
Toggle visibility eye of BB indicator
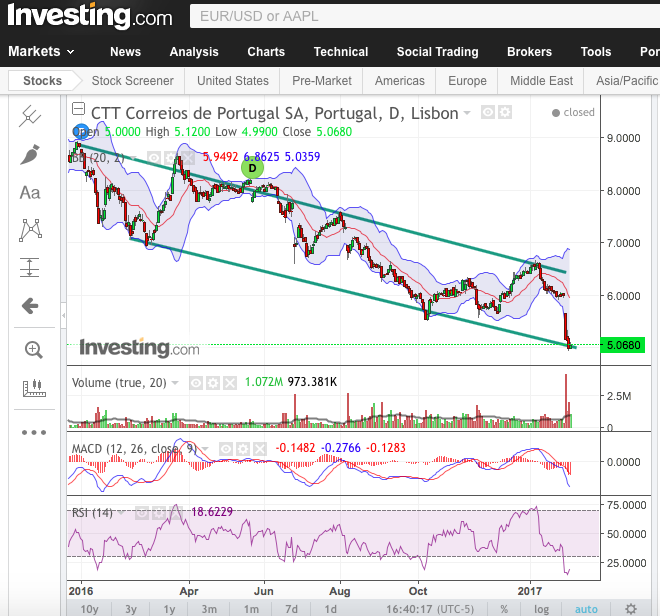154,158
